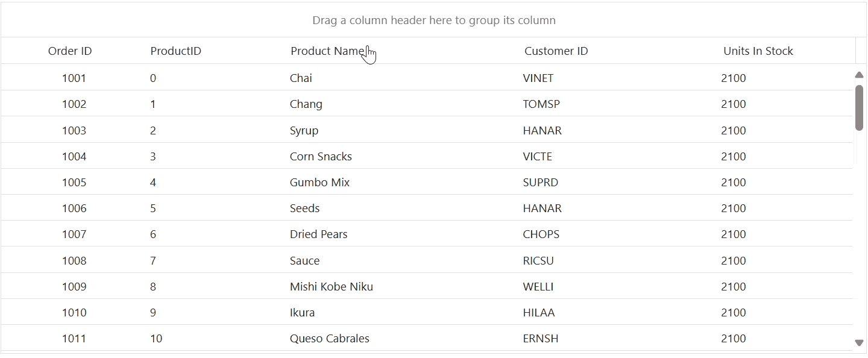This screenshot has width=868, height=358.
Task: Select the Seeds product row
Action: [304, 209]
